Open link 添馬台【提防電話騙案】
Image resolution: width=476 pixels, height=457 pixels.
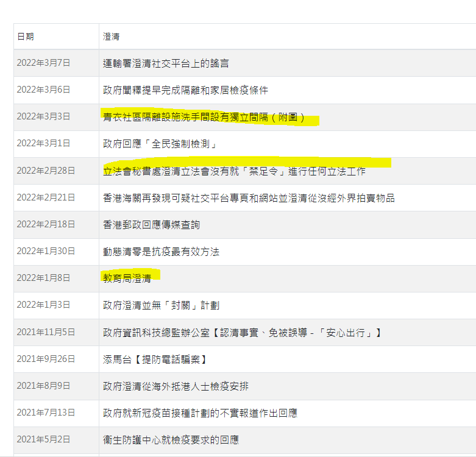[x=155, y=360]
